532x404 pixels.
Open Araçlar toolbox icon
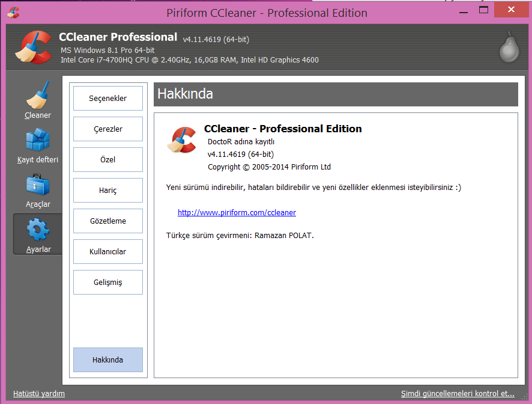[x=38, y=185]
